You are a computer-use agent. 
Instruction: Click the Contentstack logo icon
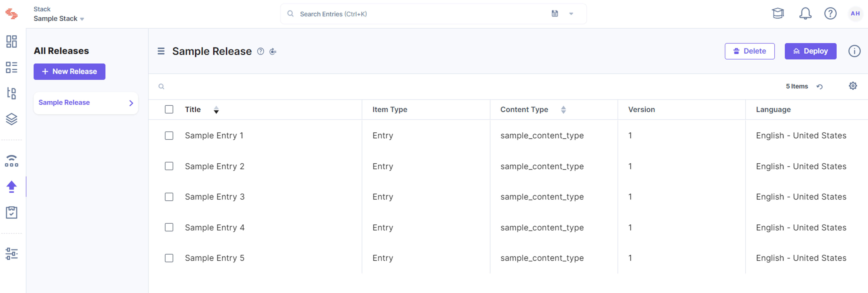tap(12, 14)
